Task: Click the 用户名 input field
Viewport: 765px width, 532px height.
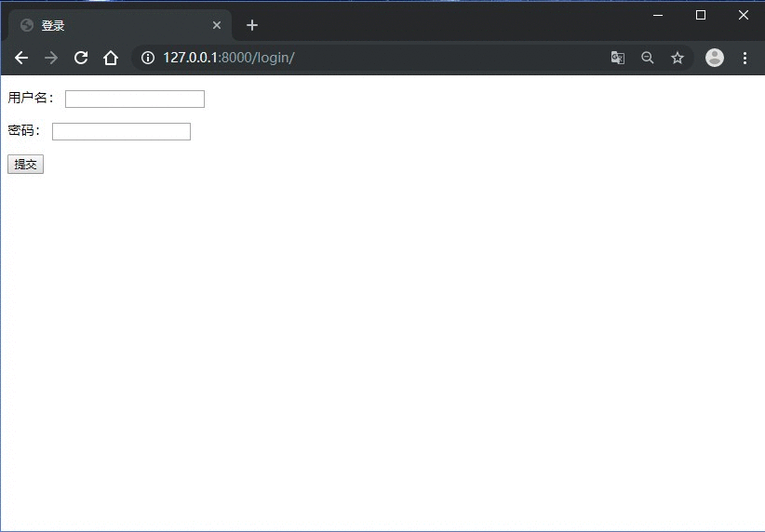Action: (x=135, y=99)
